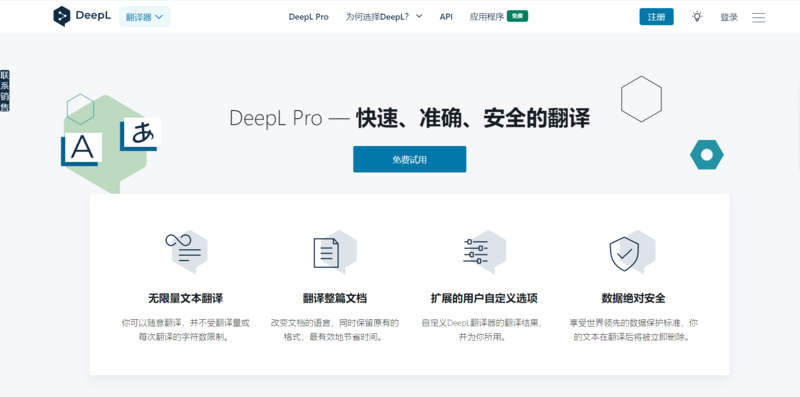Click text 改变文档的语言，同时保留原有的
The image size is (800, 397).
tap(335, 323)
